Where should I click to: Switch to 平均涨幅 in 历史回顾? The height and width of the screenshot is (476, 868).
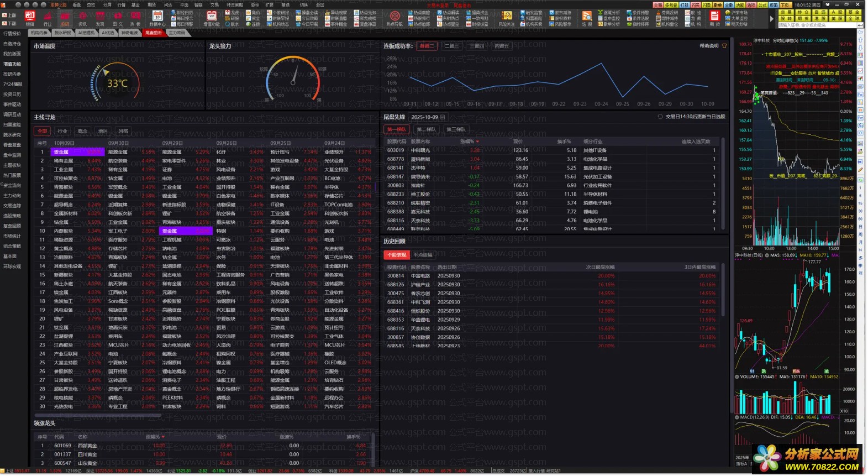click(423, 255)
